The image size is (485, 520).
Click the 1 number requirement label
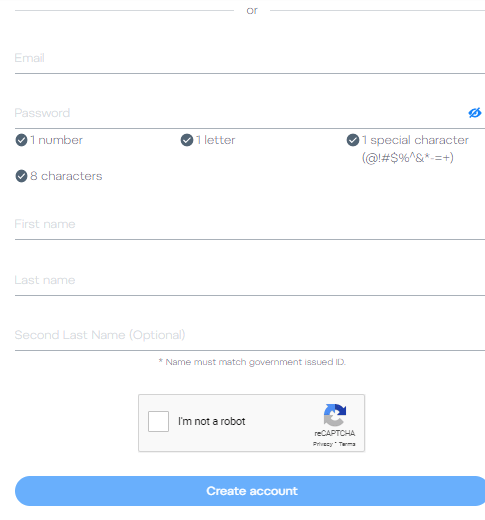[x=56, y=140]
